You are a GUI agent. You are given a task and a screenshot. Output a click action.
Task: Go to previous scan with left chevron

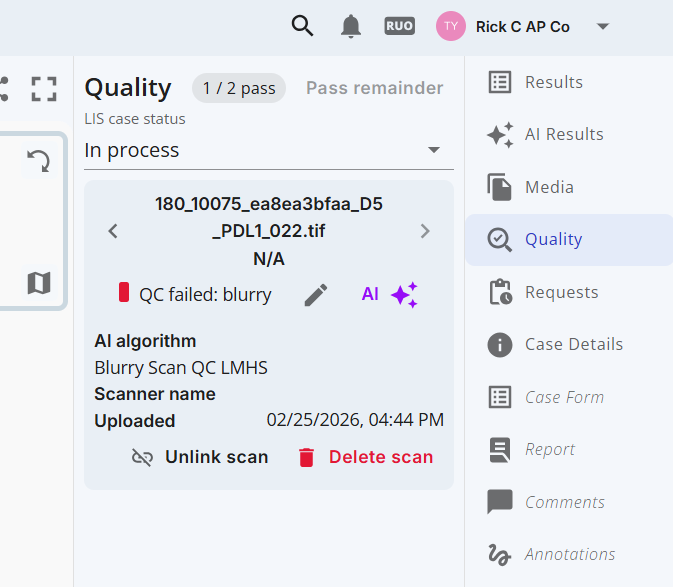(x=113, y=231)
